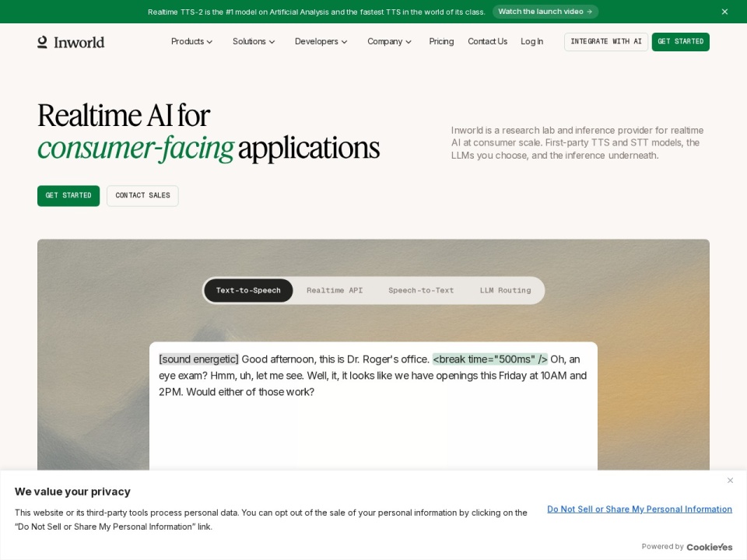The width and height of the screenshot is (747, 560).
Task: Click the CookieYes logo
Action: pos(710,547)
